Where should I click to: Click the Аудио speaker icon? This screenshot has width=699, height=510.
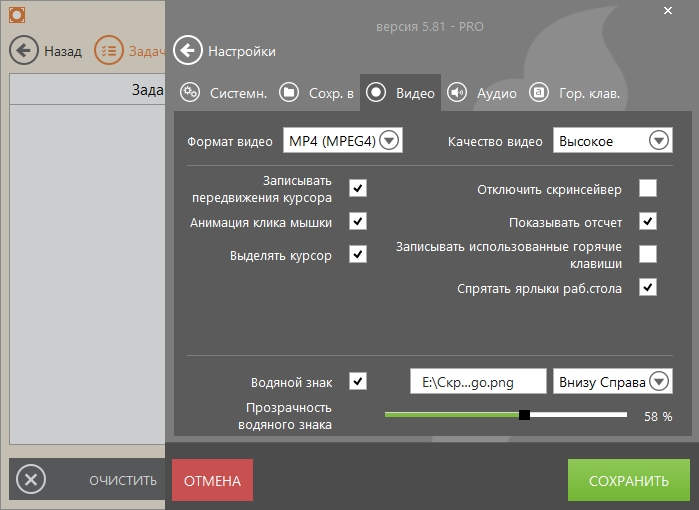tap(457, 93)
